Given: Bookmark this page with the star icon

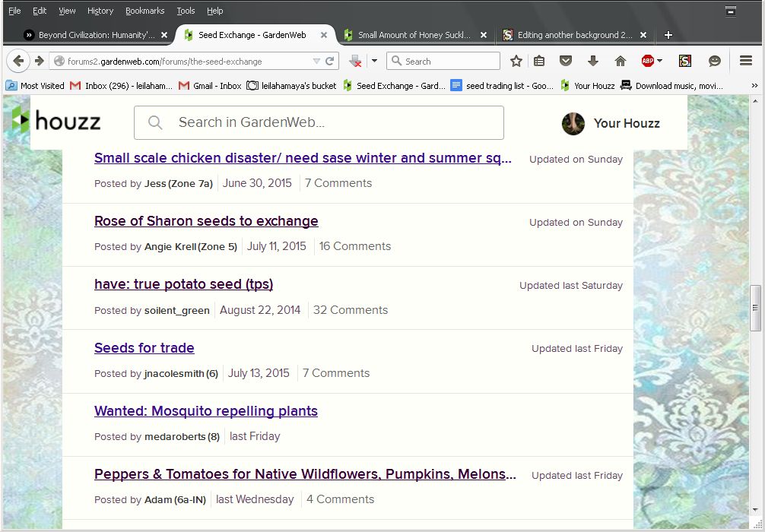Looking at the screenshot, I should click(516, 61).
